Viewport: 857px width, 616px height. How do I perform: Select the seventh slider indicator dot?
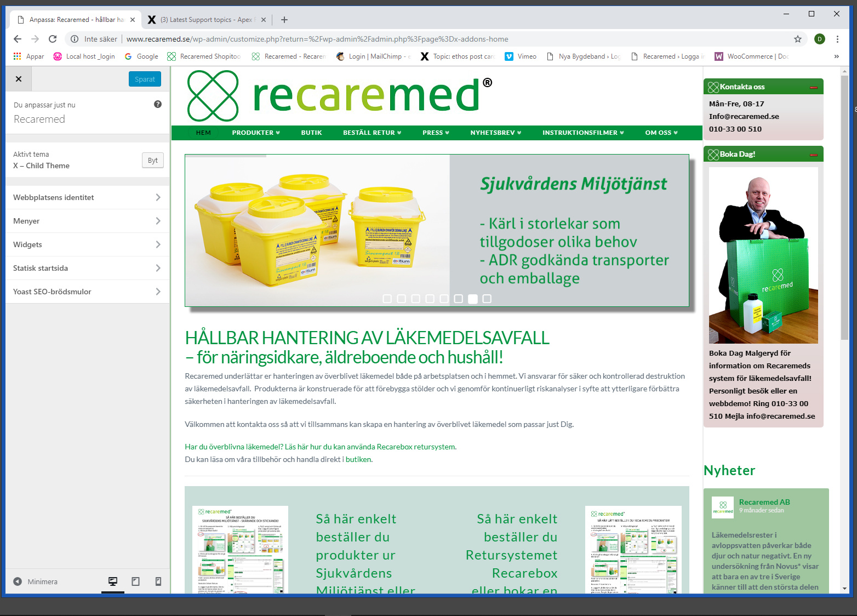click(x=473, y=299)
